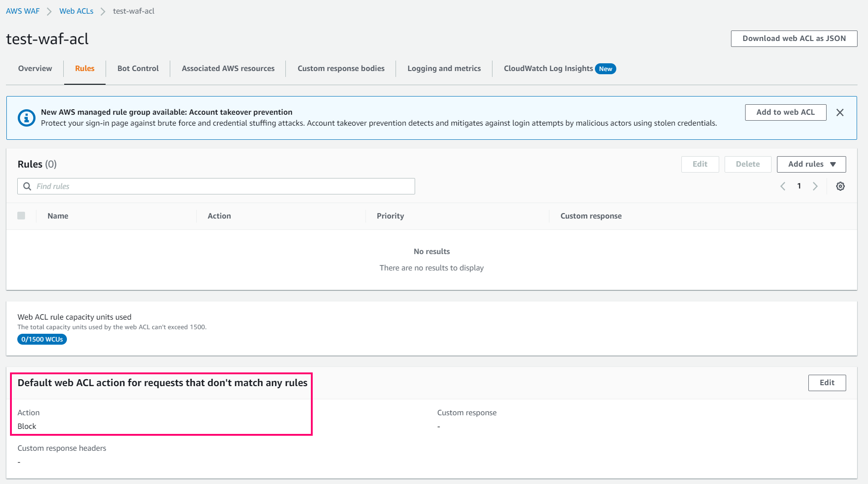This screenshot has height=484, width=868.
Task: Switch to Custom response bodies tab
Action: click(341, 68)
